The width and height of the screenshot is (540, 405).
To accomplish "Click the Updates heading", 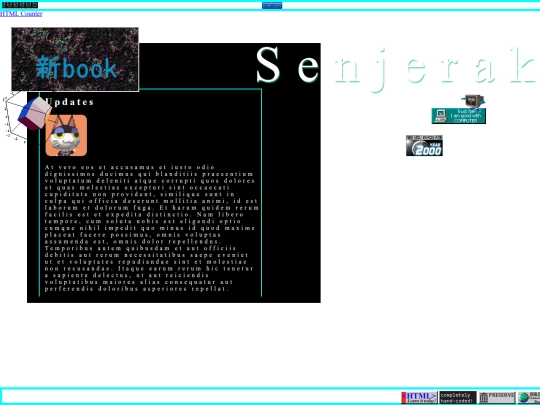I will 69,102.
